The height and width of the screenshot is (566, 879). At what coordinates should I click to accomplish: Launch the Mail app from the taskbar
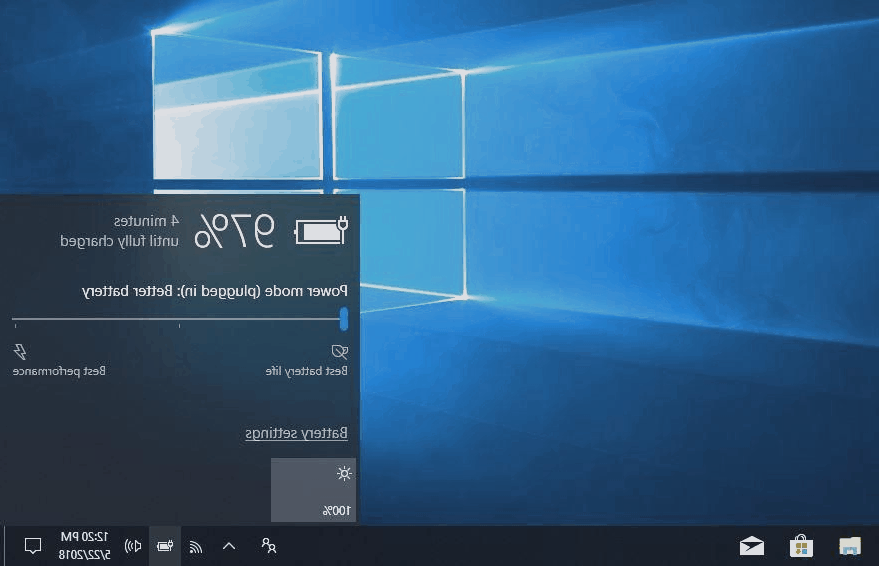(x=751, y=546)
